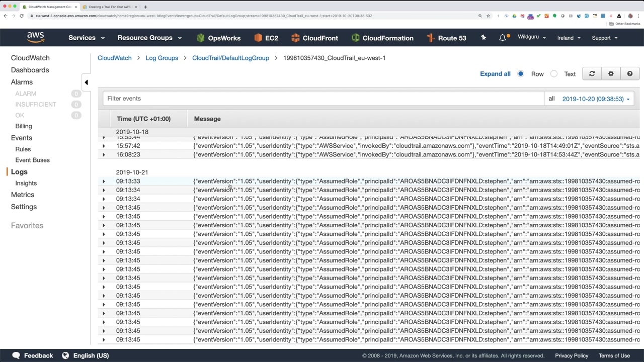The width and height of the screenshot is (644, 362).
Task: Go to Log Groups in the breadcrumb
Action: (x=162, y=58)
